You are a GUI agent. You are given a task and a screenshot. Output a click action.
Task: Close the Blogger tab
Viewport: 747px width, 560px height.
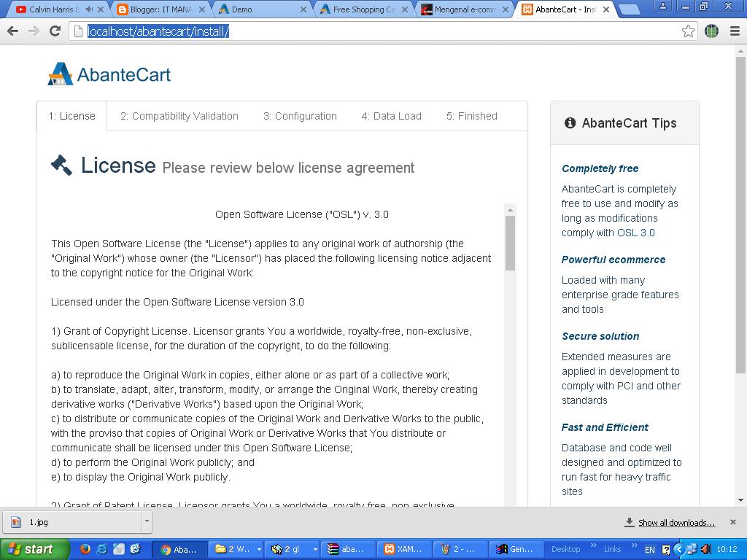[202, 9]
